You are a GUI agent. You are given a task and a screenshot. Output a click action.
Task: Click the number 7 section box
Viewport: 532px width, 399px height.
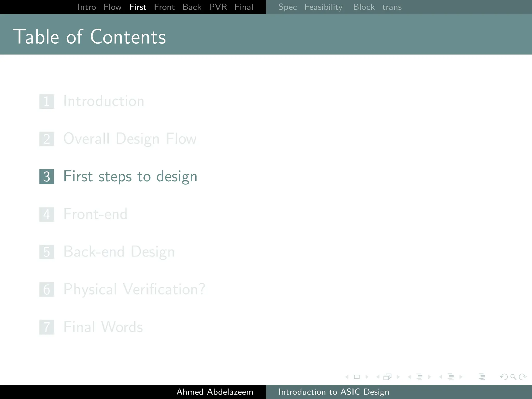[x=47, y=327]
